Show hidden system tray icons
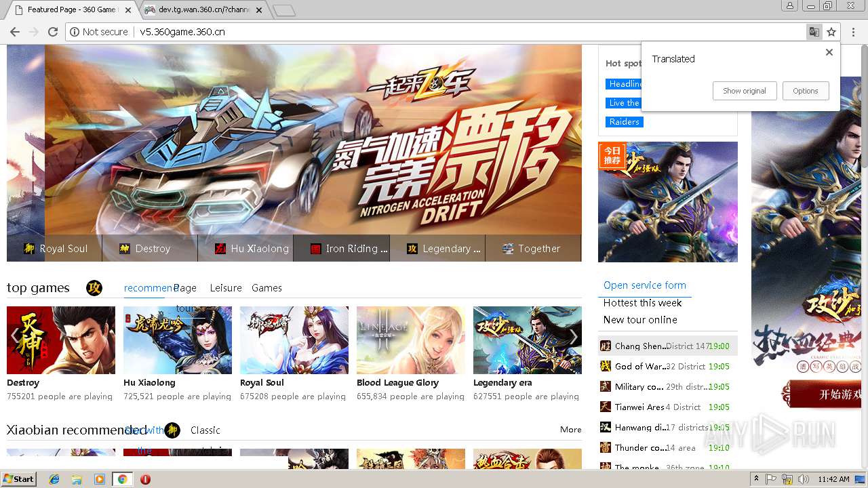The height and width of the screenshot is (488, 868). coord(757,479)
